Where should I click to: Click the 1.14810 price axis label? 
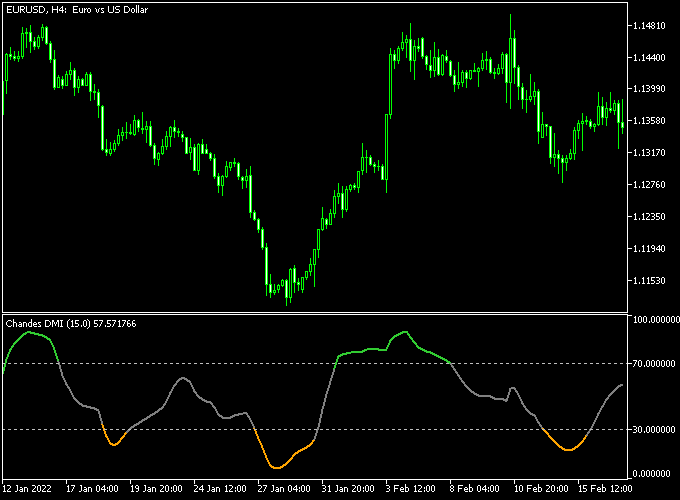tap(653, 25)
